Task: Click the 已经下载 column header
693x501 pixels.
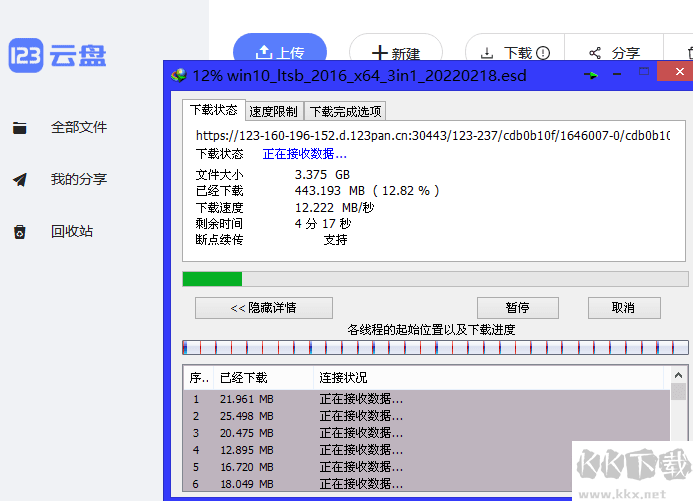Action: (244, 378)
